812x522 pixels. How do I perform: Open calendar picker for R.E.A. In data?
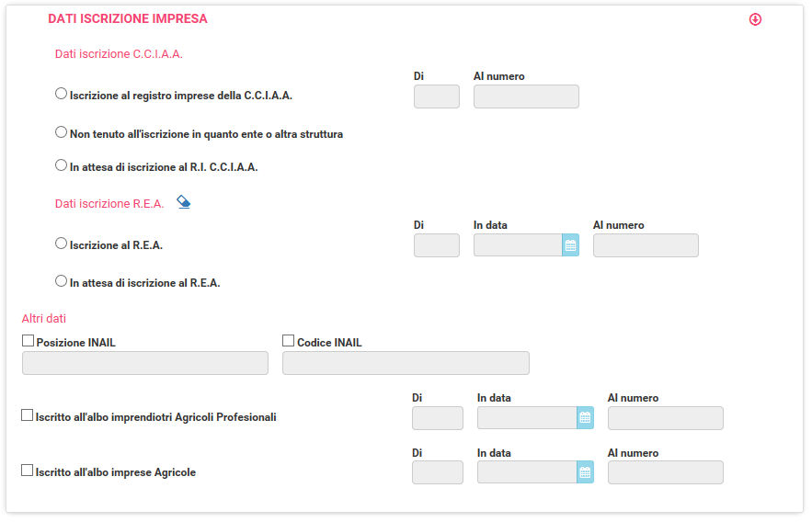[x=571, y=245]
